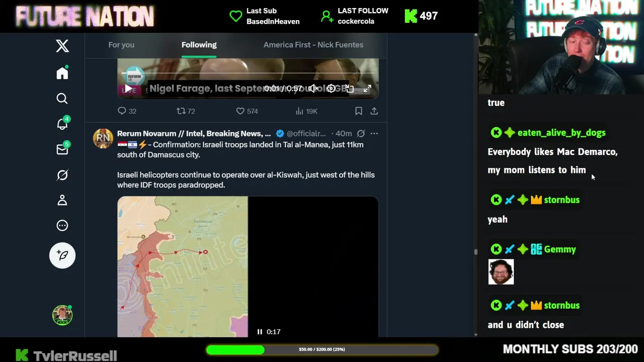This screenshot has width=644, height=362.
Task: Open Gemmy's emote image in chat
Action: point(501,272)
